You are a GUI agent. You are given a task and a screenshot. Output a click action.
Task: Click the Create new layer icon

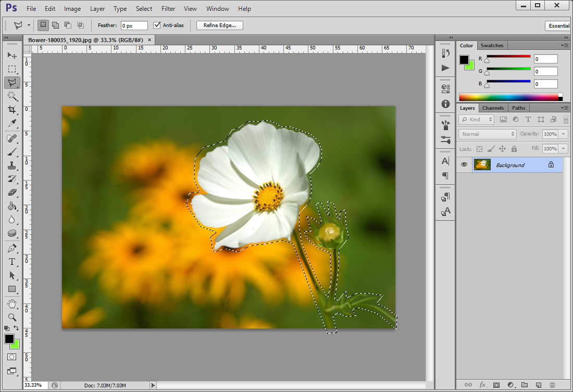pos(538,385)
